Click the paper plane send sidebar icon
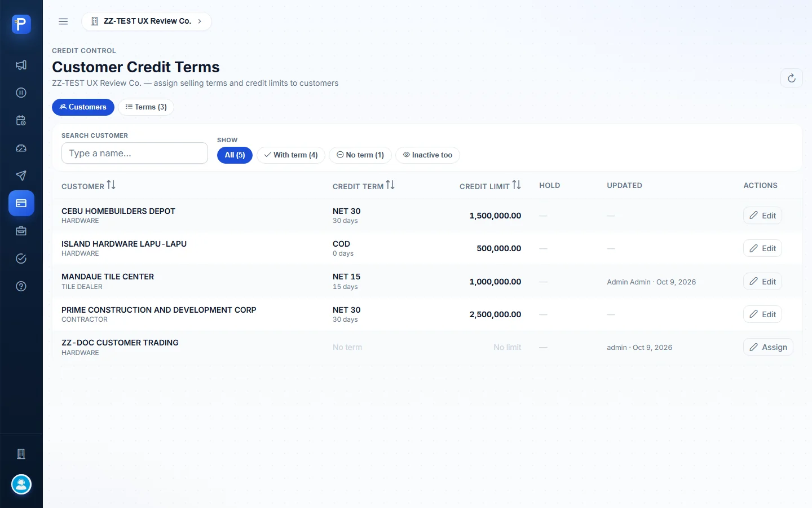 (x=21, y=176)
